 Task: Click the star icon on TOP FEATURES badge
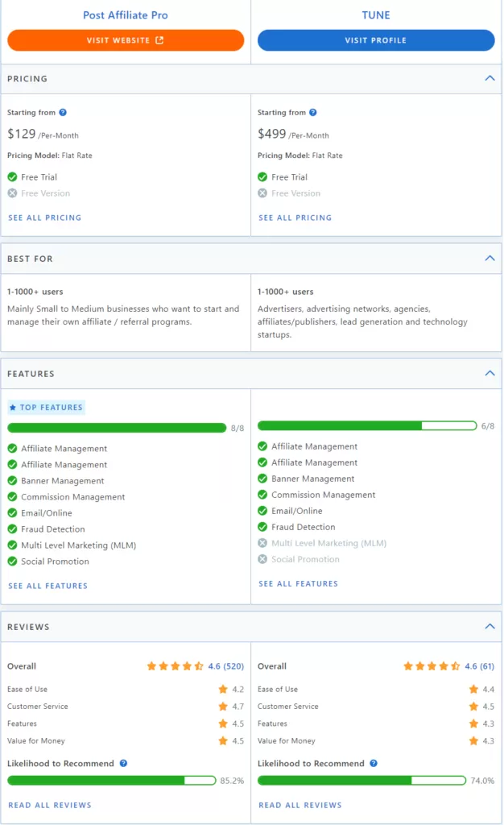(x=15, y=408)
